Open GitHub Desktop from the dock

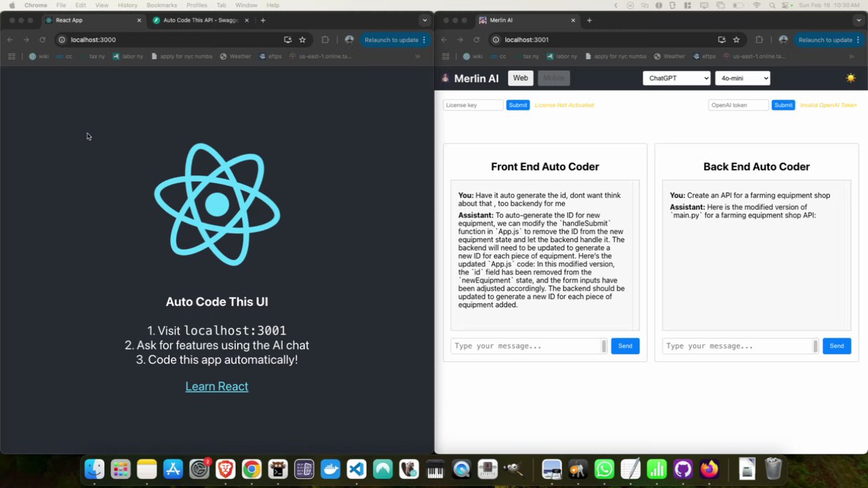pyautogui.click(x=683, y=469)
